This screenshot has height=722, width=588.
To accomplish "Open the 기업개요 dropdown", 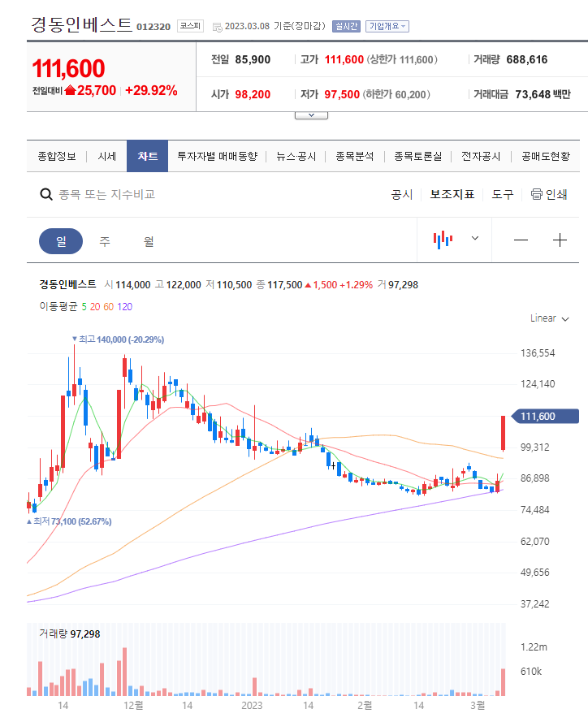I will [387, 26].
